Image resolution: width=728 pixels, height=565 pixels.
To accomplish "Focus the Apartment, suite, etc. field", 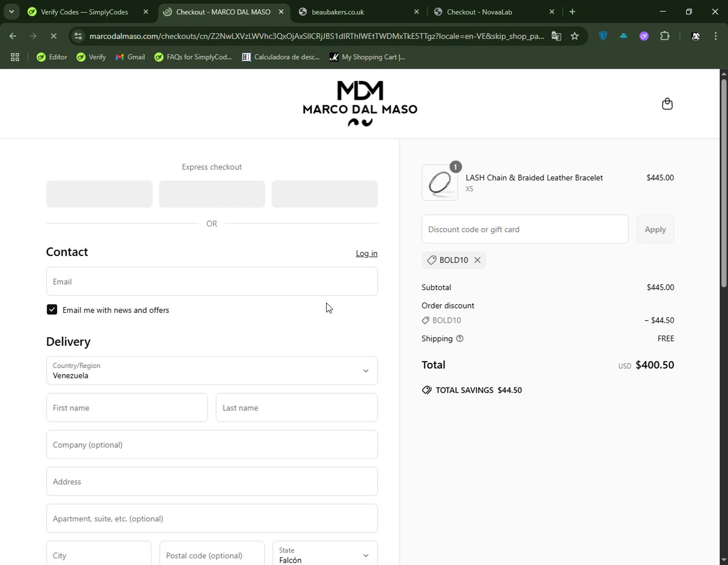I will click(212, 518).
